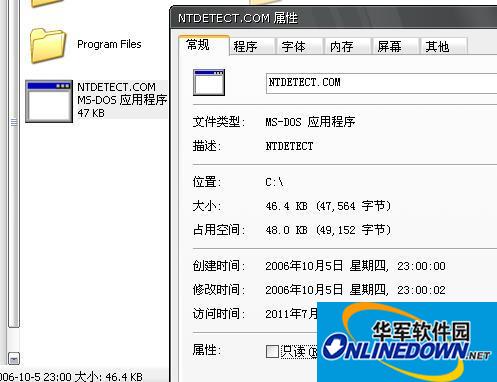Click the '修改时间:' label

(219, 290)
